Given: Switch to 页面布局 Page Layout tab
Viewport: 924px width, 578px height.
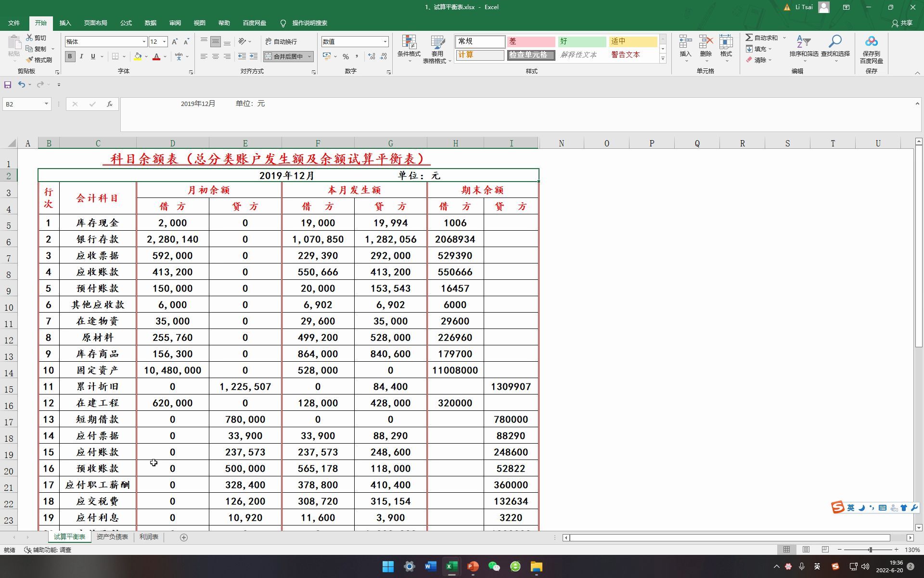Looking at the screenshot, I should point(95,23).
